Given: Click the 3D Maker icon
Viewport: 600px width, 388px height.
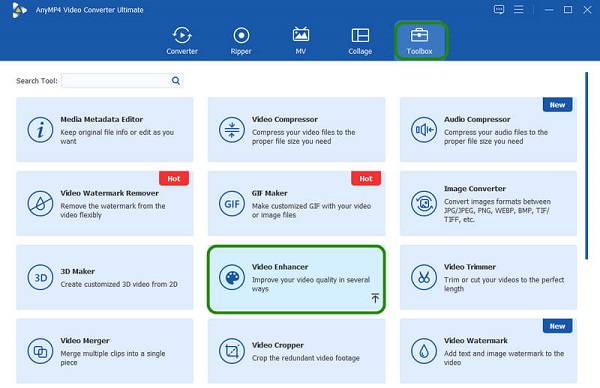Looking at the screenshot, I should (x=40, y=277).
